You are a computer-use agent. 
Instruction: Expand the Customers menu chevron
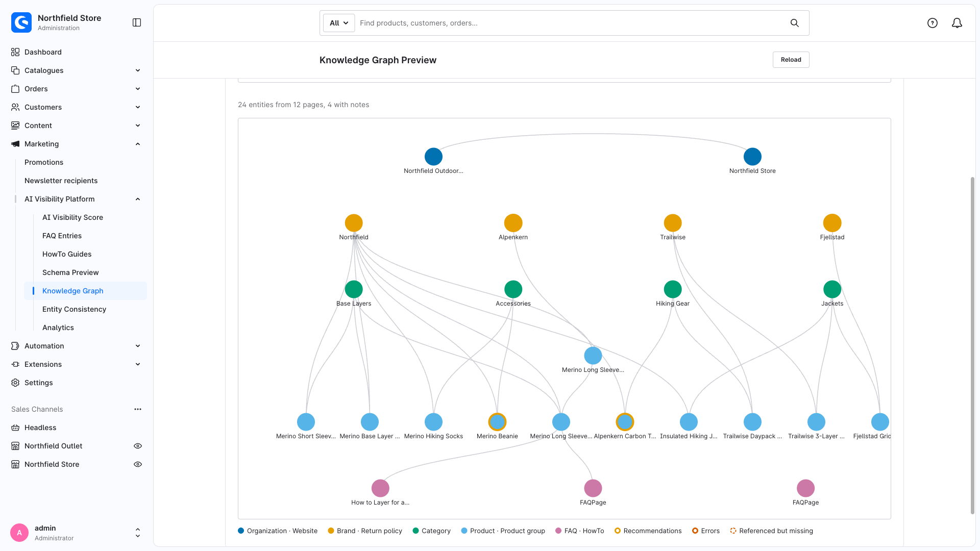click(x=138, y=107)
